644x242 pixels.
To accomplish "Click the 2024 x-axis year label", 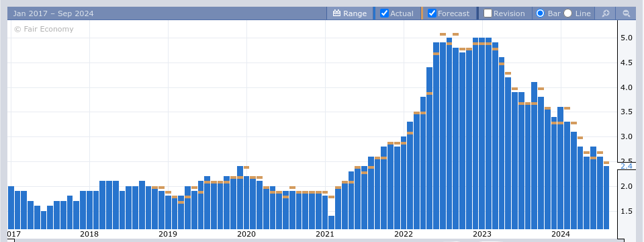I will coord(560,234).
